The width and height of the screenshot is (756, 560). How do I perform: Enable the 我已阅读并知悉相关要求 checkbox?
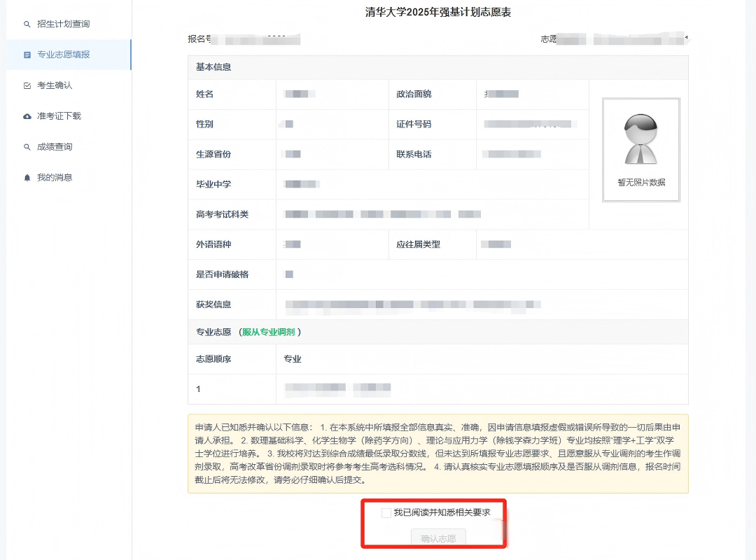click(x=386, y=512)
